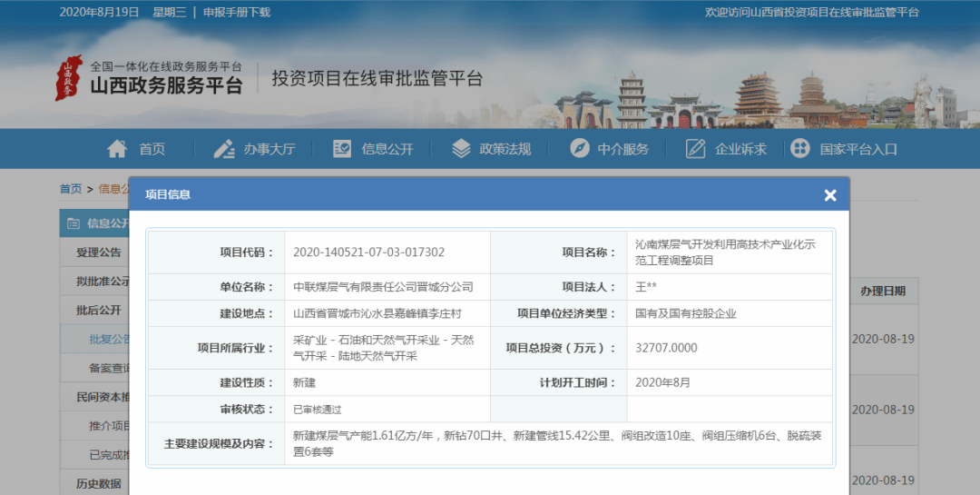Viewport: 980px width, 495px height.
Task: Close the 项目信息 dialog with X
Action: click(830, 195)
